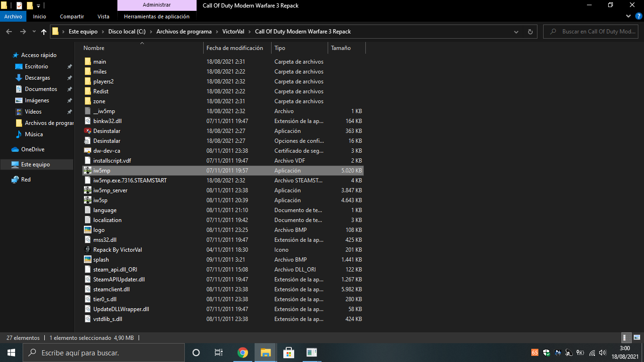This screenshot has width=644, height=362.
Task: Expand the chevron after VictorVal breadcrumb
Action: [x=249, y=32]
